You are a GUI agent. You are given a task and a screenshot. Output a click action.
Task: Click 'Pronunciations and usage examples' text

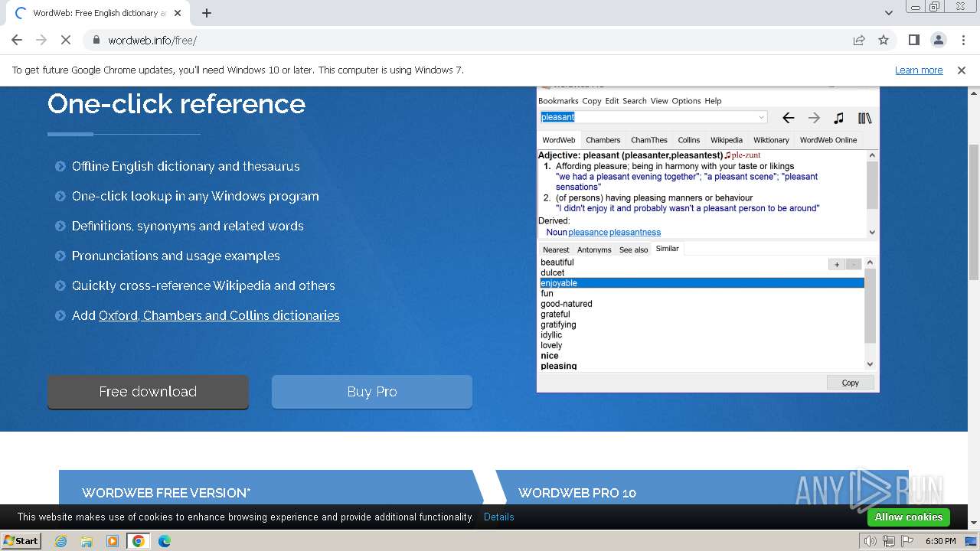tap(176, 256)
